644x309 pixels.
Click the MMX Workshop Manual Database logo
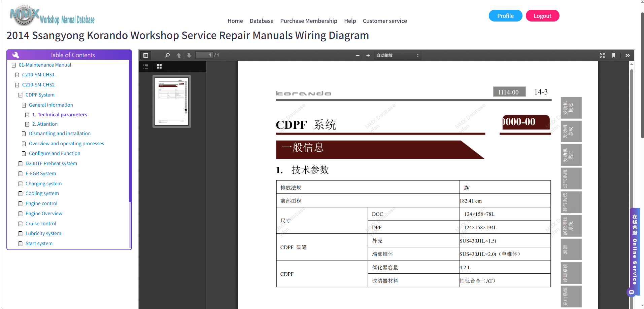tap(52, 15)
